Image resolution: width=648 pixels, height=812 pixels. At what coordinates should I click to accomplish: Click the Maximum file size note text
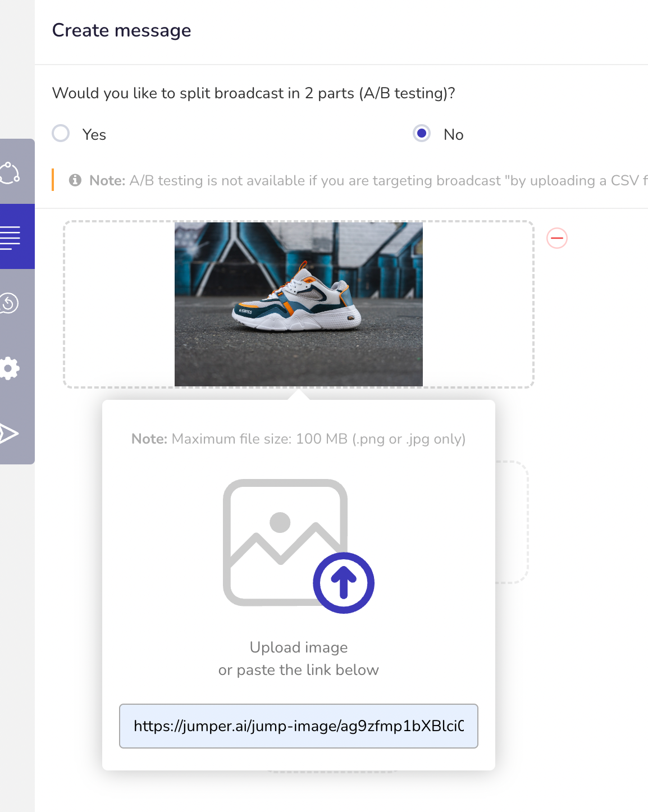[299, 439]
